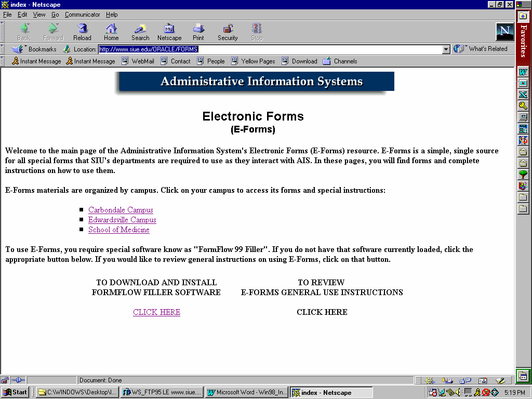The width and height of the screenshot is (532, 399).
Task: Click the Windows Start button
Action: pos(15,392)
